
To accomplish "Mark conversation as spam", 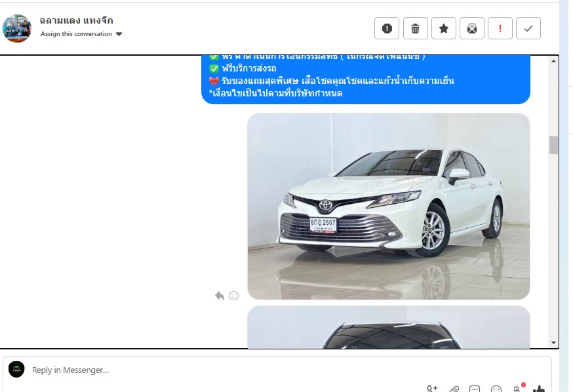I will [387, 28].
